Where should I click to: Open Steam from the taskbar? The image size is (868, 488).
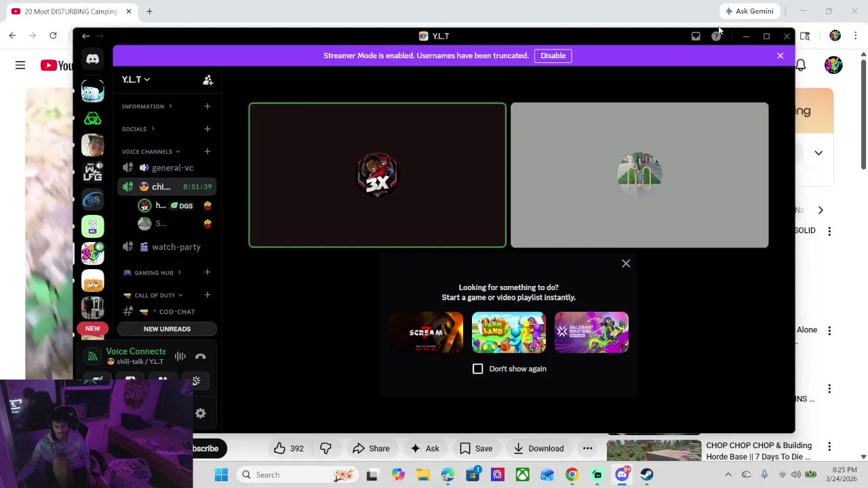[647, 474]
